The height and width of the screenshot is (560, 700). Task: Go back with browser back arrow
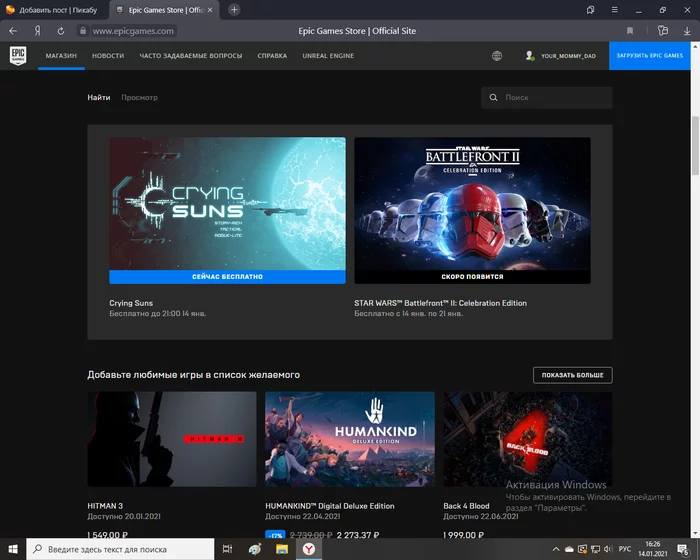[x=13, y=31]
